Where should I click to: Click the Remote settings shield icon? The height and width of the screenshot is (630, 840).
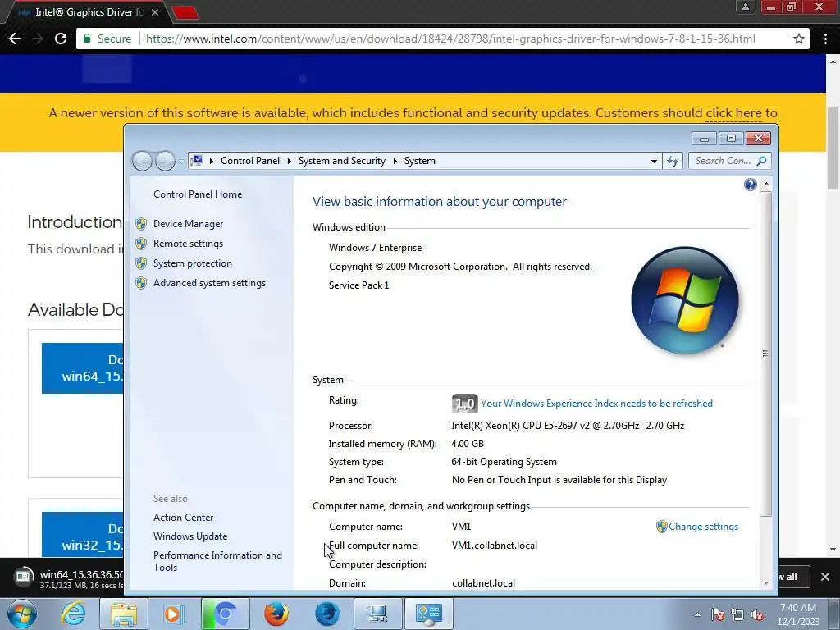click(x=141, y=244)
